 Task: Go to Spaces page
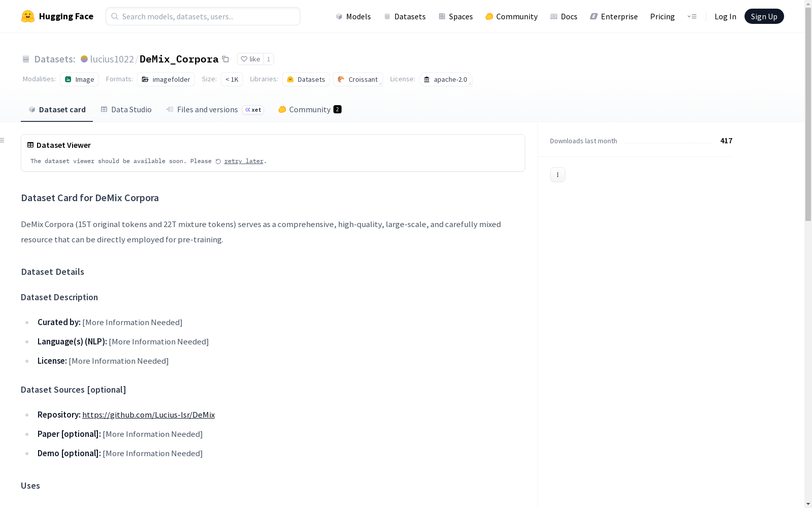tap(456, 16)
